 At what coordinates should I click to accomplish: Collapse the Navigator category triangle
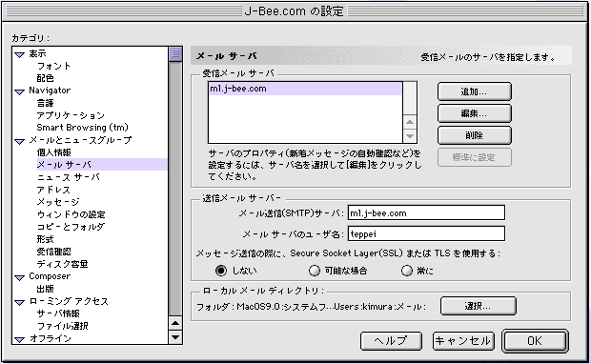[x=20, y=91]
